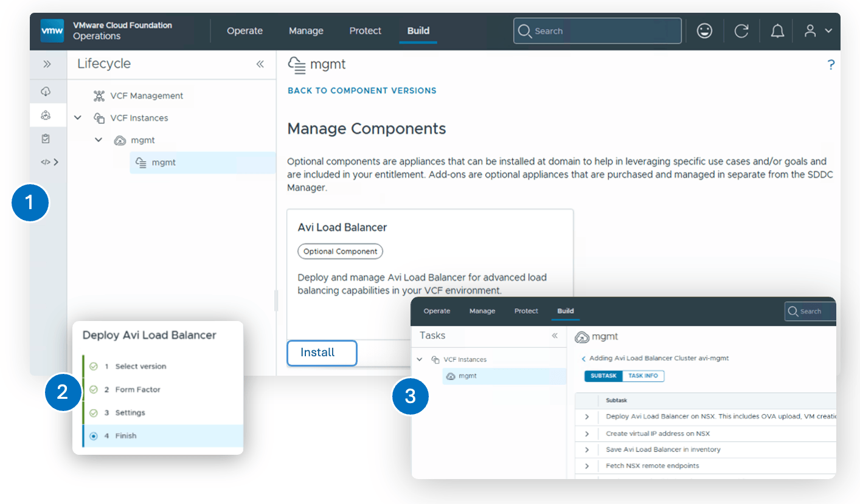The width and height of the screenshot is (860, 504).
Task: Click the Subtask column header
Action: pyautogui.click(x=617, y=401)
